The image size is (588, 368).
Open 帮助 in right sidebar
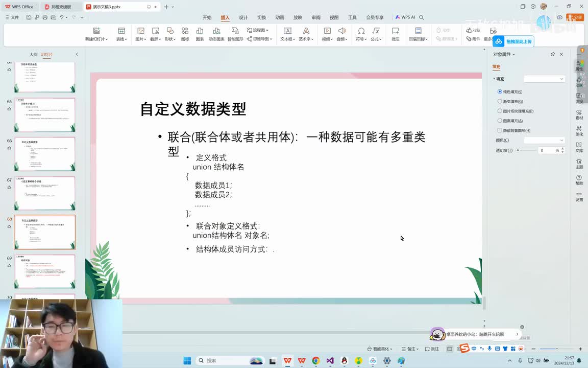579,180
